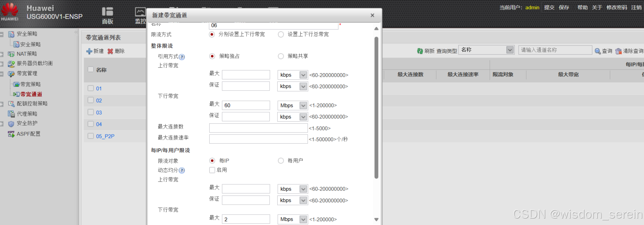Open the 查询类型 名称 dropdown
The width and height of the screenshot is (644, 225).
[x=510, y=50]
